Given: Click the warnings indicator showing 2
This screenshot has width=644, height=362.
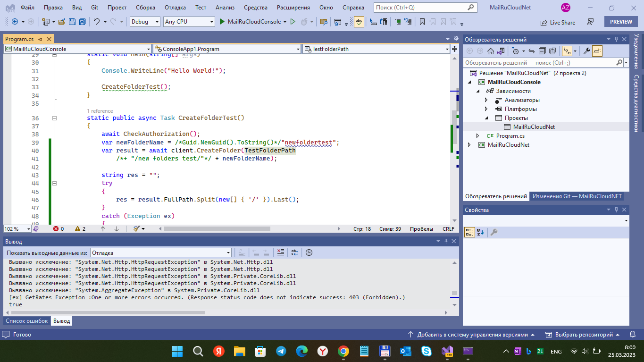Looking at the screenshot, I should pos(80,228).
